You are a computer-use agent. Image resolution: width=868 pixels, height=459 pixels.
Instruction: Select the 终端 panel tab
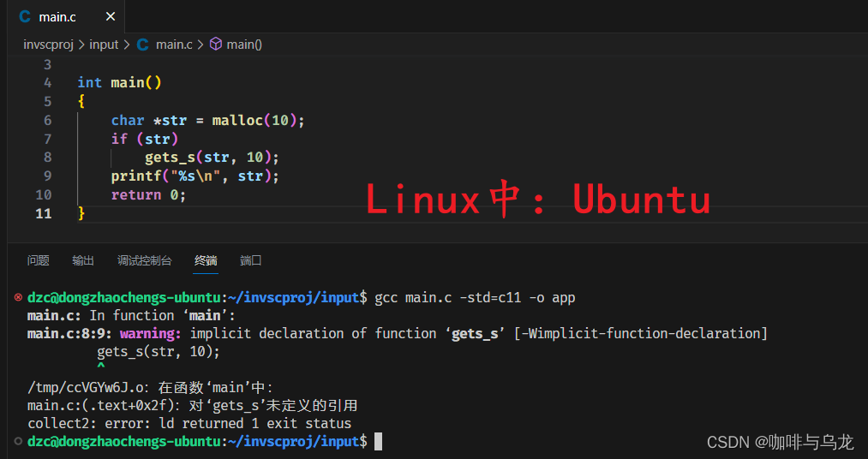[x=206, y=260]
